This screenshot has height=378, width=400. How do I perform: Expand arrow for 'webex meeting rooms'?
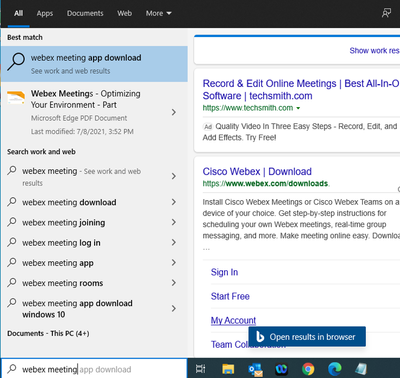click(x=174, y=283)
